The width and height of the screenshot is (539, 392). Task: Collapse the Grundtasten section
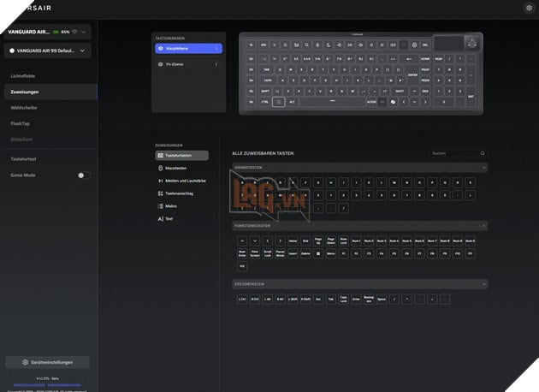tap(483, 168)
